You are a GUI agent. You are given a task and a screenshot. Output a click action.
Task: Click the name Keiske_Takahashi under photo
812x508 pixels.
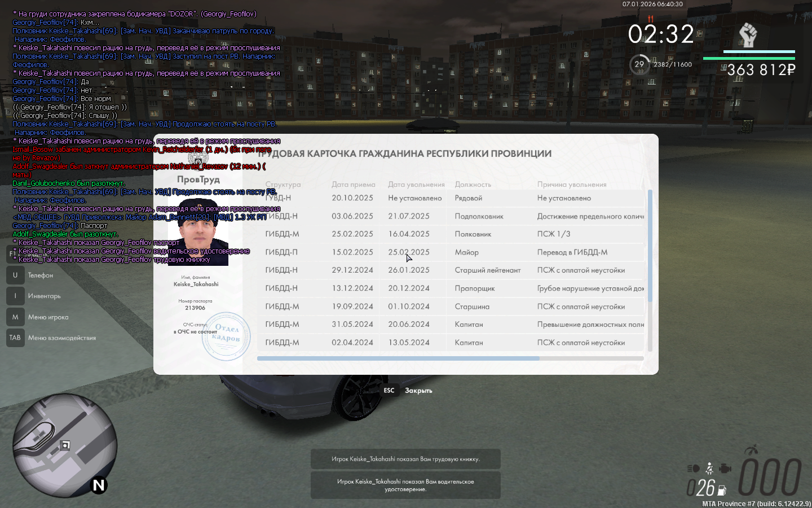click(x=196, y=284)
